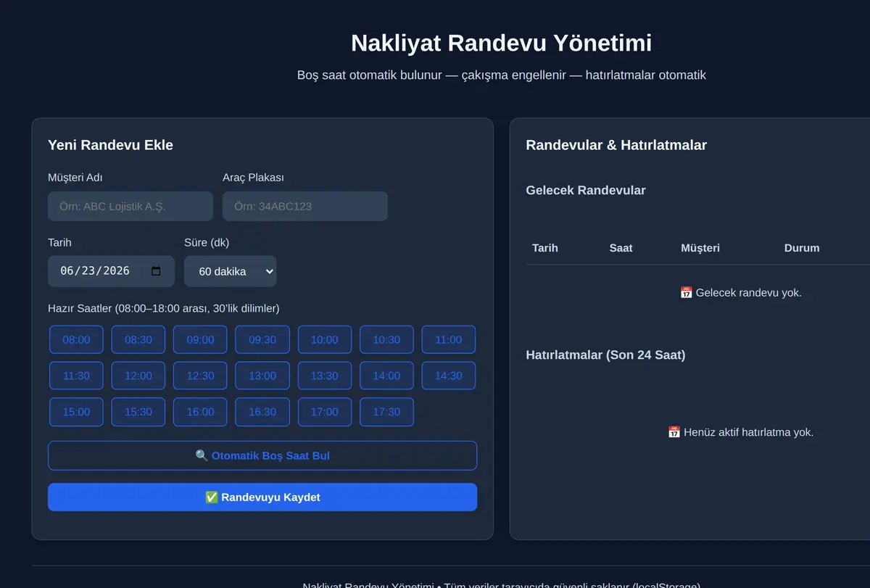Pick the 15:30 time slot
This screenshot has height=588, width=870.
138,412
